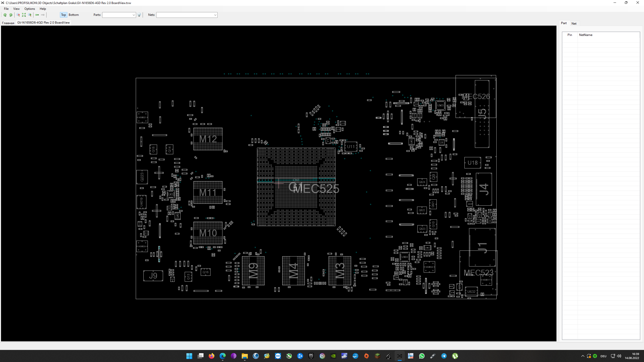Open Epic Games Launcher from taskbar
644x362 pixels.
[x=311, y=356]
